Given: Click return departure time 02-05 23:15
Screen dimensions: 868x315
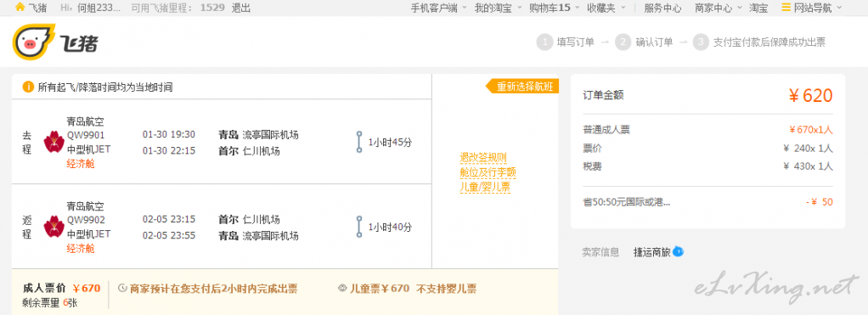Looking at the screenshot, I should pos(169,219).
